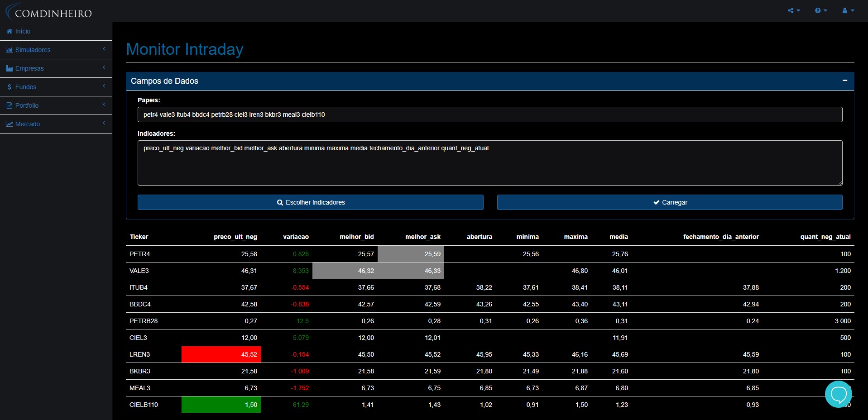
Task: Open the share dropdown icon in header
Action: tap(794, 10)
